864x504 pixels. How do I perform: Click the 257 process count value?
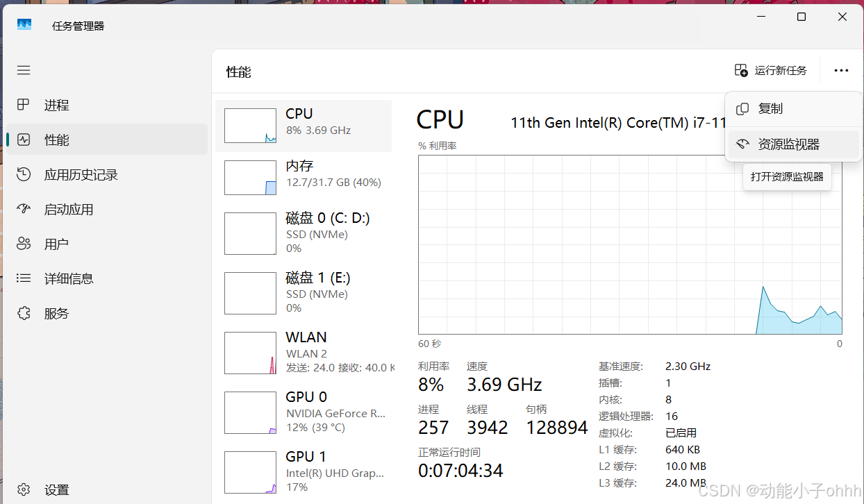[x=433, y=428]
